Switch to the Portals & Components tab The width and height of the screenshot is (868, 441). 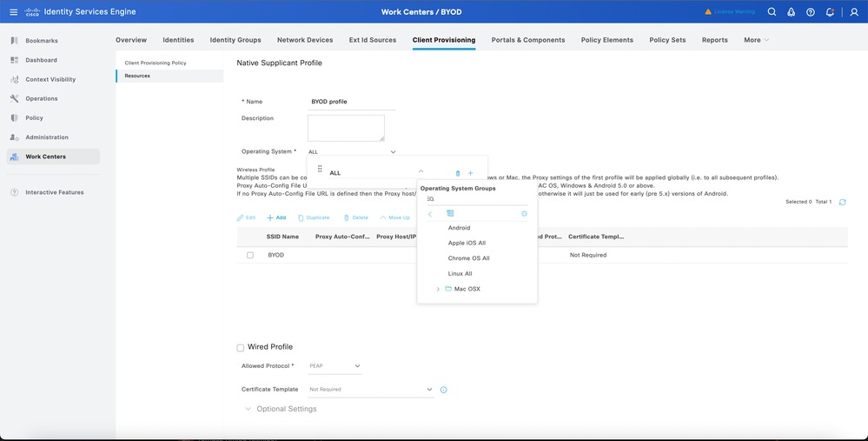tap(528, 40)
